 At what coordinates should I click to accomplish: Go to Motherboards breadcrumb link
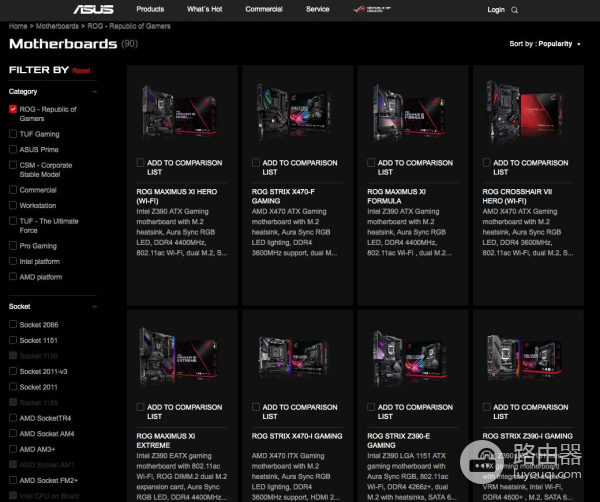pyautogui.click(x=60, y=26)
